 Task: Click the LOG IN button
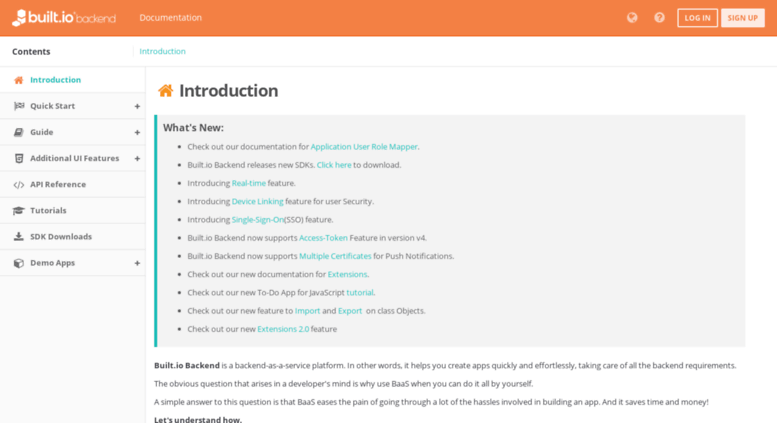coord(697,18)
